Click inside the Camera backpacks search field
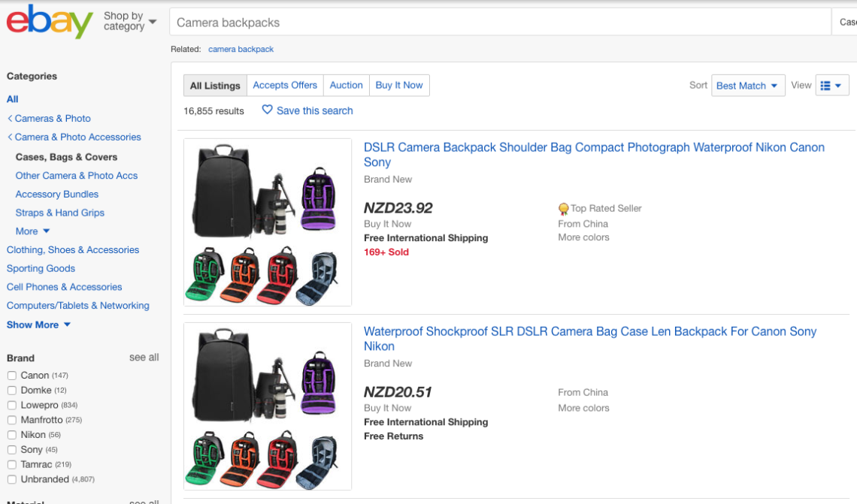857x504 pixels. point(500,23)
